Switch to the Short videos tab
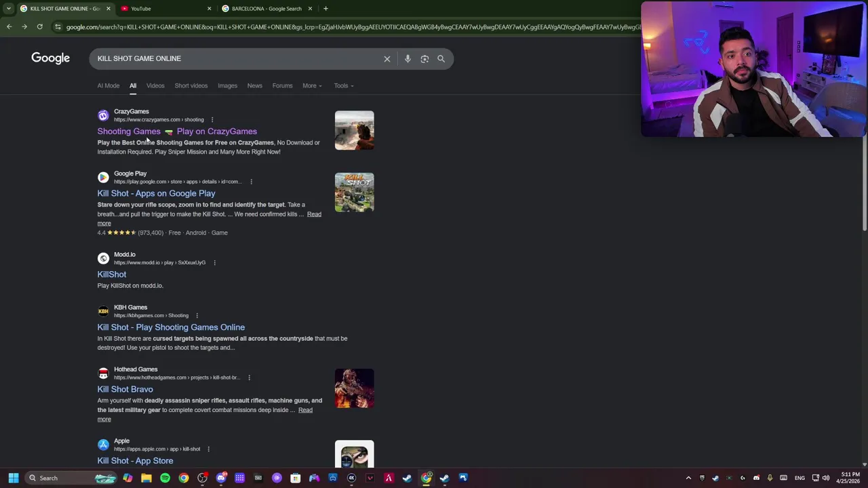This screenshot has width=868, height=488. (191, 86)
